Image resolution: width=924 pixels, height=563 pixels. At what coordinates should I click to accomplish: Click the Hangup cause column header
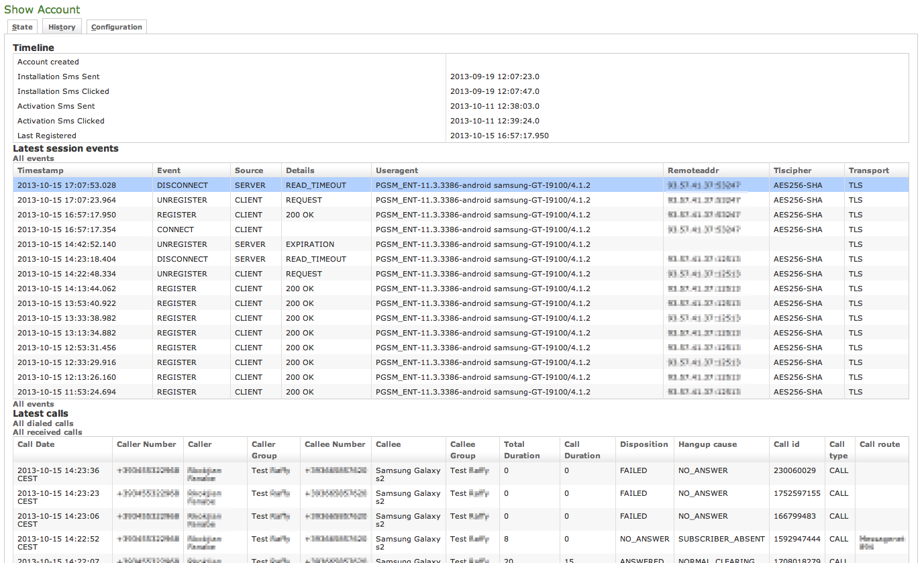click(x=707, y=444)
